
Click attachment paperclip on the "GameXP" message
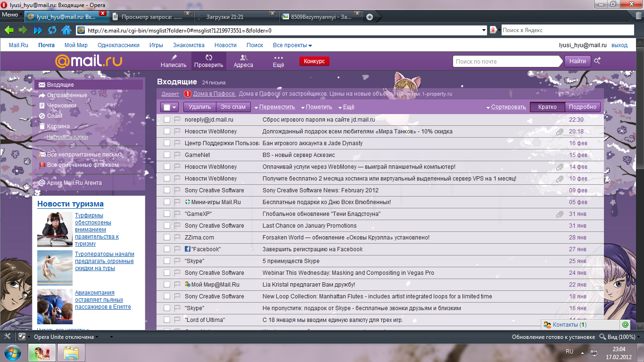(560, 214)
